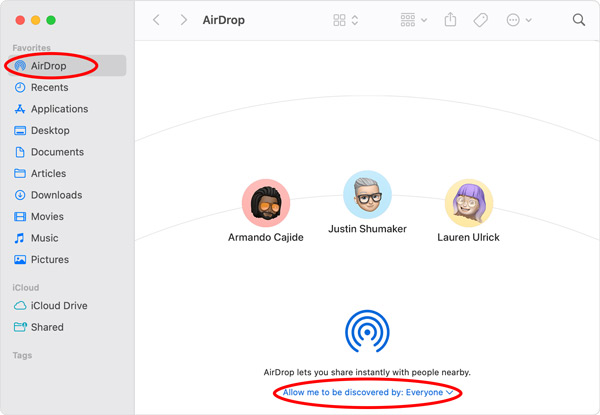Screen dimensions: 600x415
Task: Click the AirDrop window title text
Action: click(x=224, y=20)
